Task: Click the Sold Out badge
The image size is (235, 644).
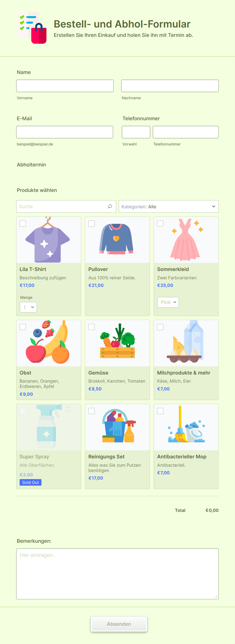Action: (31, 482)
